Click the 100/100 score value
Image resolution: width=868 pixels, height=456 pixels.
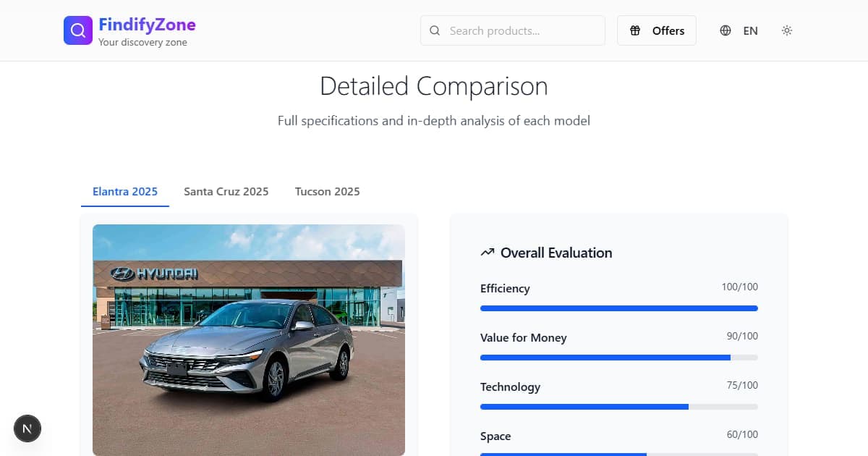tap(740, 287)
